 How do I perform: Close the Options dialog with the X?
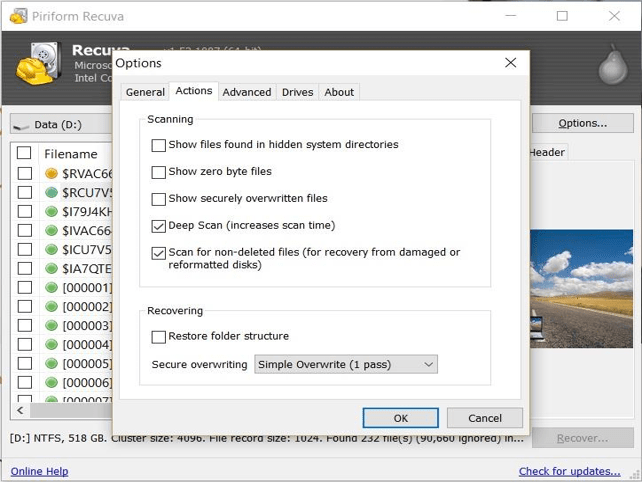pyautogui.click(x=511, y=62)
